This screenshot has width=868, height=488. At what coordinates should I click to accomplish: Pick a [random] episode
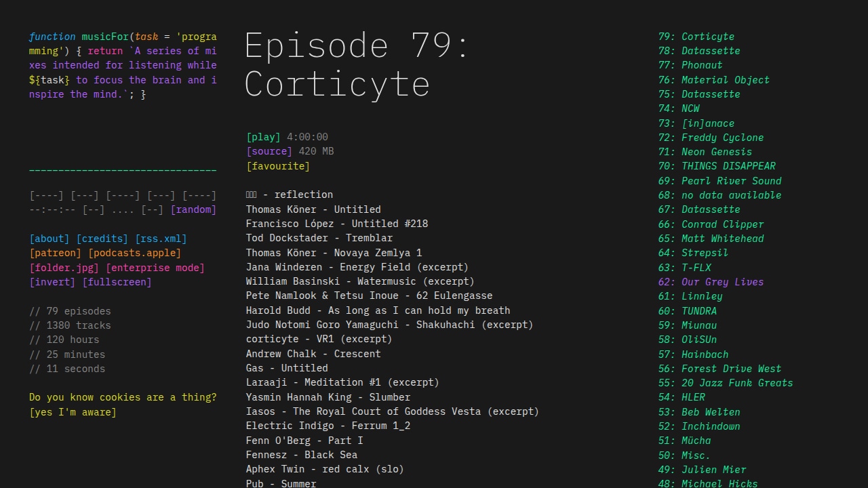click(x=193, y=209)
